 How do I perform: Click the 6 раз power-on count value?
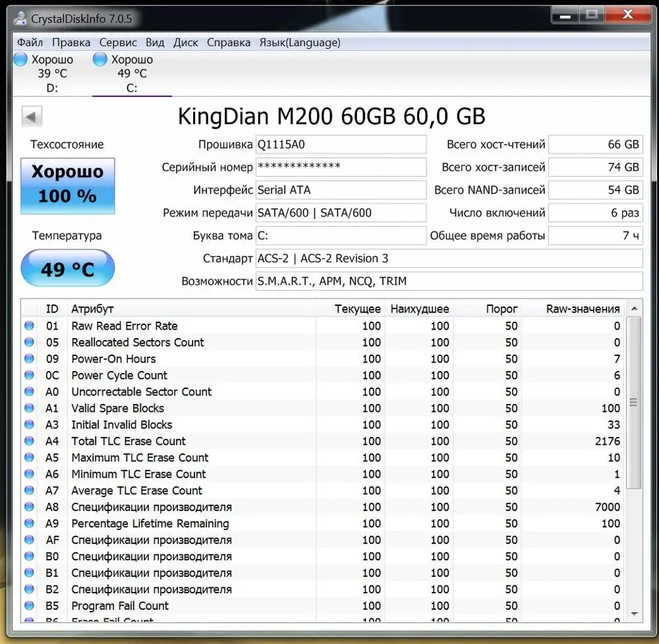(x=596, y=213)
